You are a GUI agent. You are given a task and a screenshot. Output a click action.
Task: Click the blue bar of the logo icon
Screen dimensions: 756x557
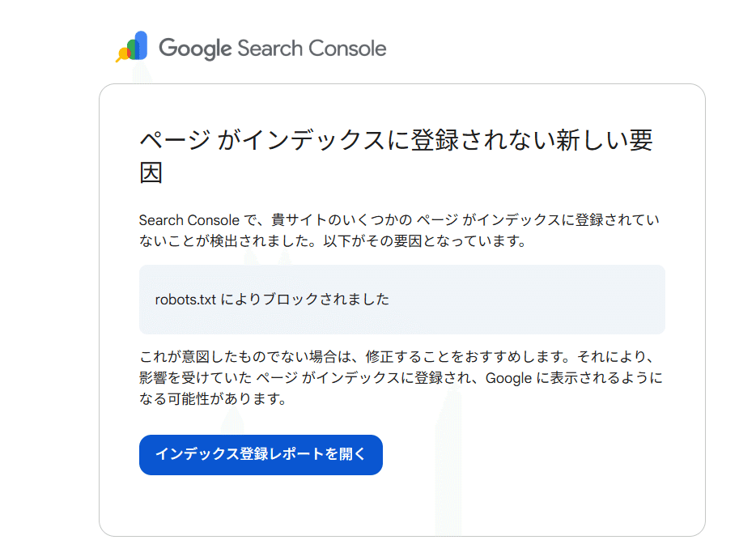click(141, 44)
